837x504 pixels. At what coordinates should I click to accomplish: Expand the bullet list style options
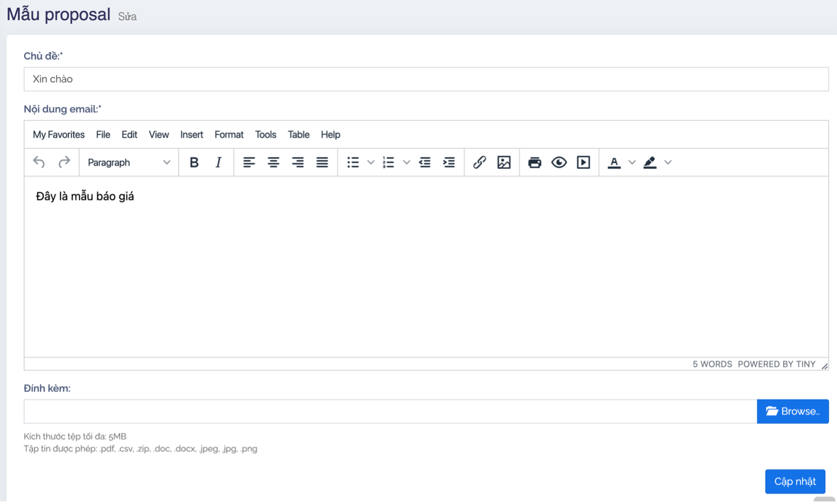[371, 162]
